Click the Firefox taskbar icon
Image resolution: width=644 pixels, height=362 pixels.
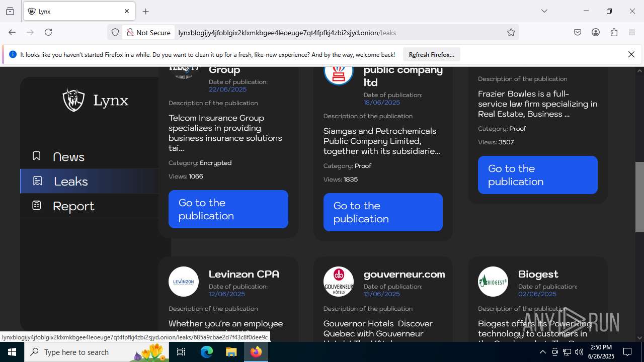(256, 352)
